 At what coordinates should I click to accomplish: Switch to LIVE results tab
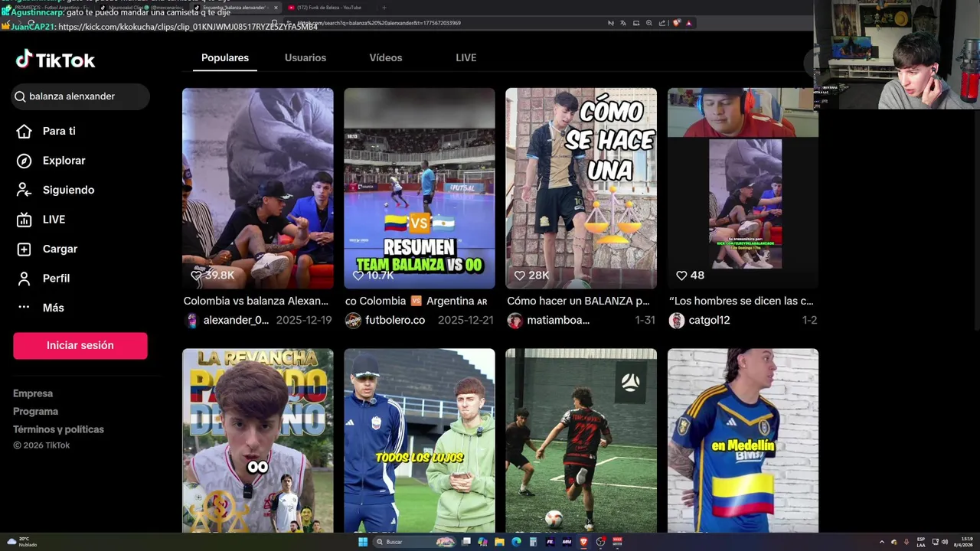466,57
